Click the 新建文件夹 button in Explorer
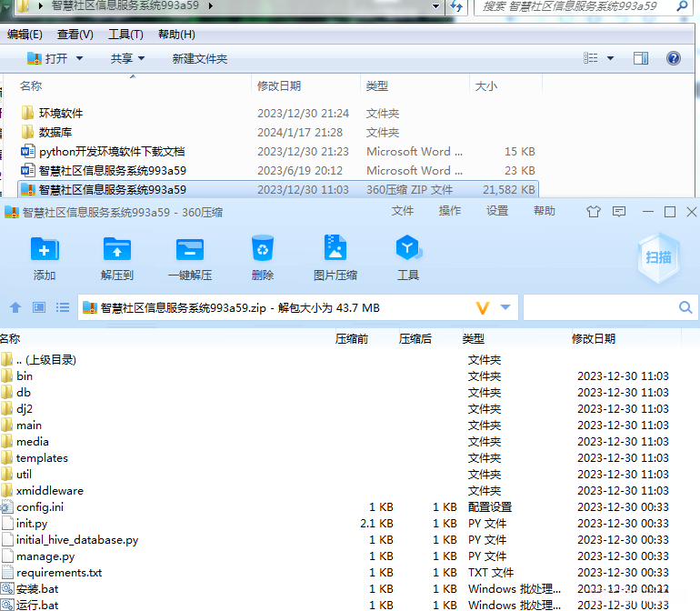Viewport: 700px width, 611px height. [x=200, y=58]
